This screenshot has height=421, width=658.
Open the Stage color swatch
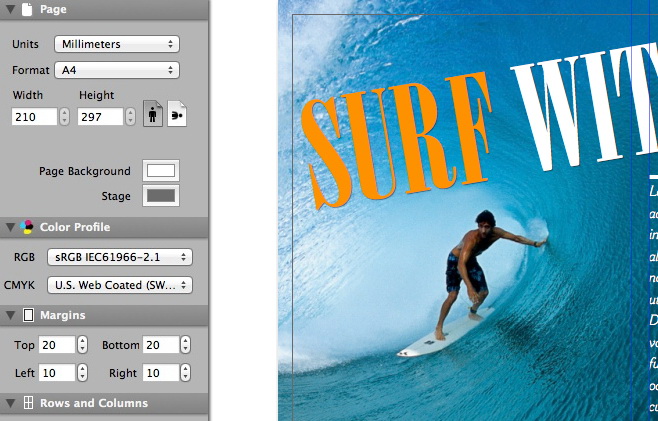[161, 196]
